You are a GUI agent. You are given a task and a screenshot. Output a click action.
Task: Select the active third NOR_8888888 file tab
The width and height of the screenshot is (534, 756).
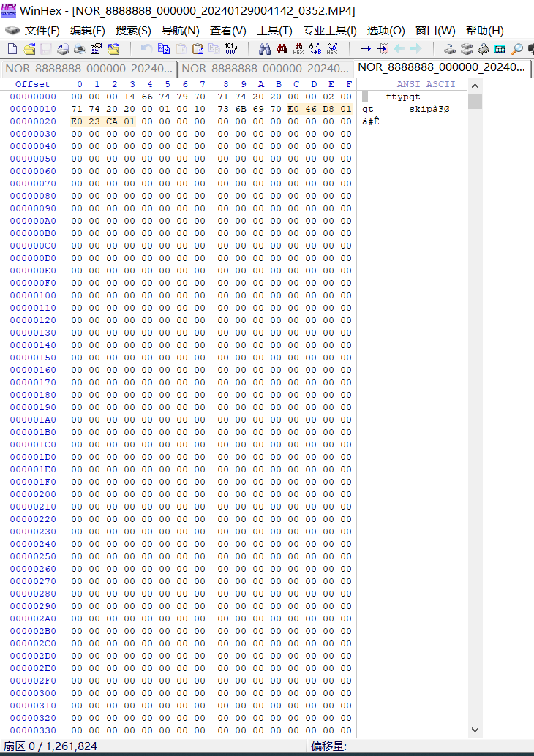click(442, 68)
